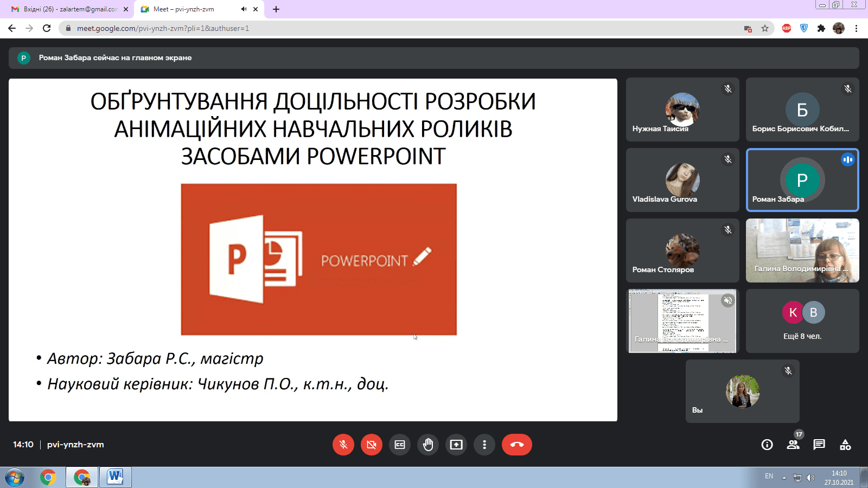Viewport: 868px width, 488px height.
Task: Select the Vladislava Gurova participant tile
Action: pos(682,180)
